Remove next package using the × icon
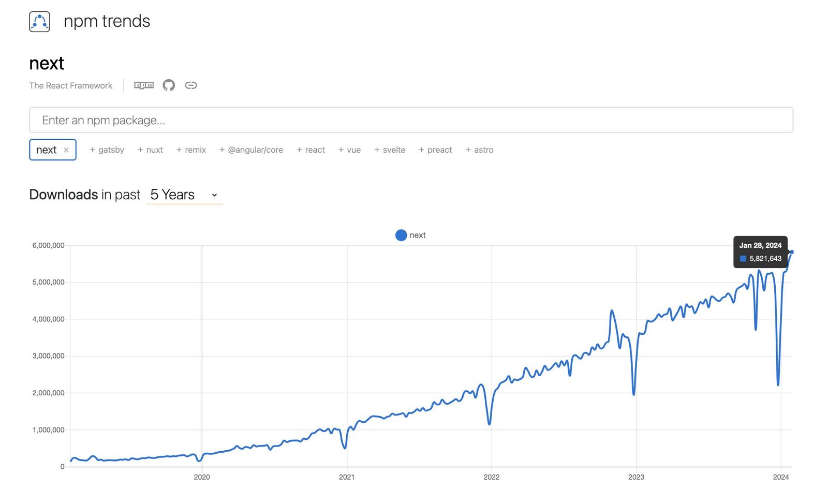Viewport: 828px width, 504px height. (66, 150)
